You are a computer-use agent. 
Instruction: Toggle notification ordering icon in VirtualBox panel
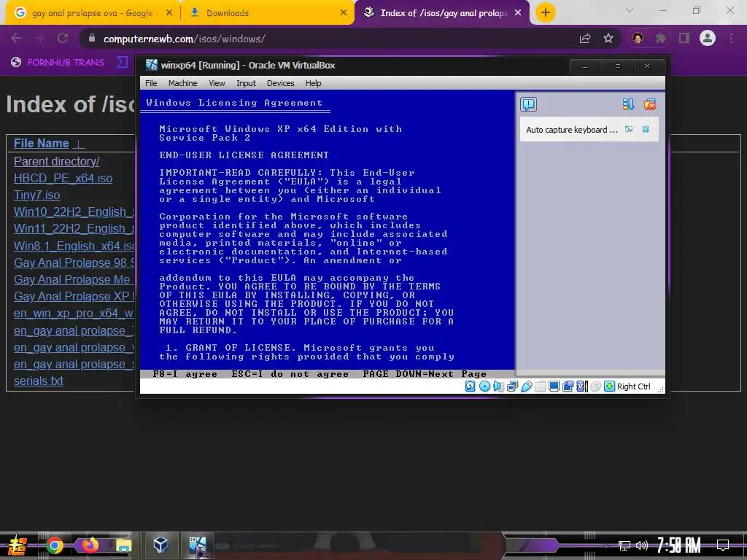pos(628,104)
